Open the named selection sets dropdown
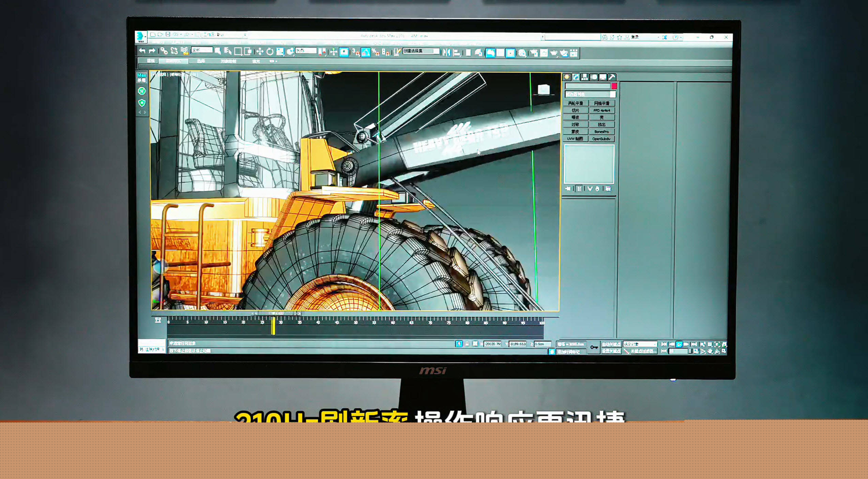Screen dimensions: 868x479 tap(421, 51)
